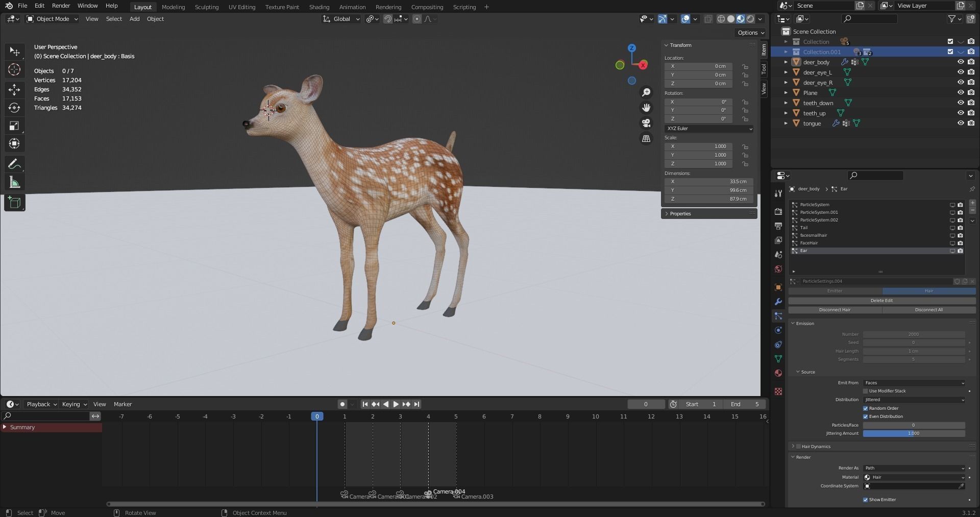
Task: Click the current frame number field
Action: pyautogui.click(x=646, y=404)
